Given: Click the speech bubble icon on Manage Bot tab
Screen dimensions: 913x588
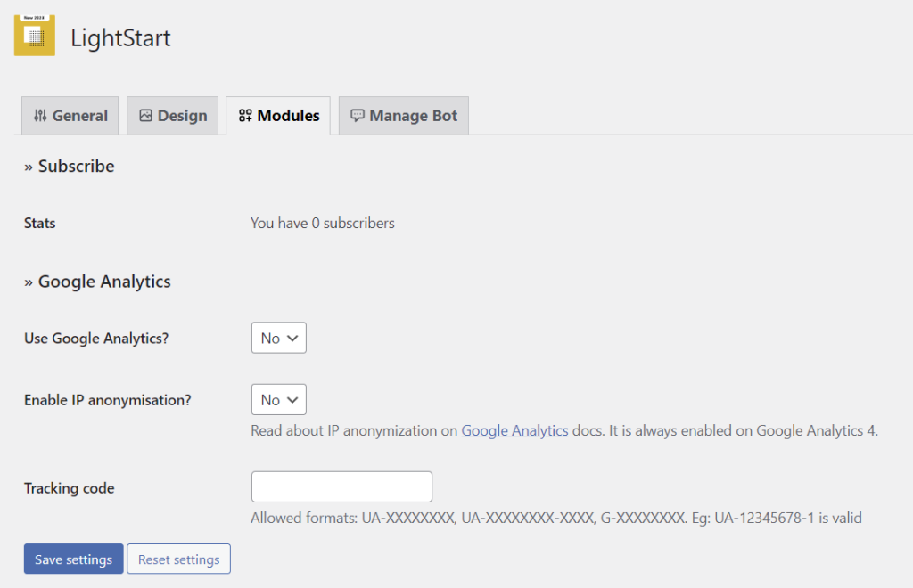Looking at the screenshot, I should [358, 115].
